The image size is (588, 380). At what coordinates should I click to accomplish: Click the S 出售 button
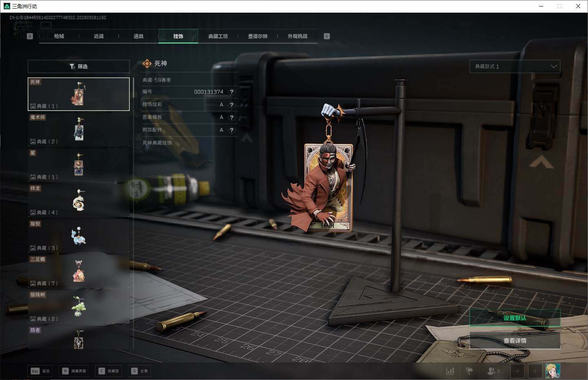tap(140, 371)
